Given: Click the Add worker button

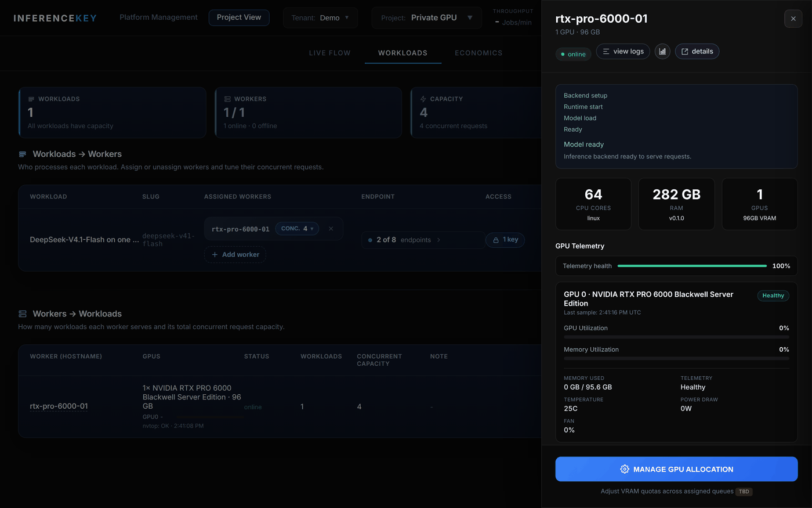Looking at the screenshot, I should coord(235,254).
